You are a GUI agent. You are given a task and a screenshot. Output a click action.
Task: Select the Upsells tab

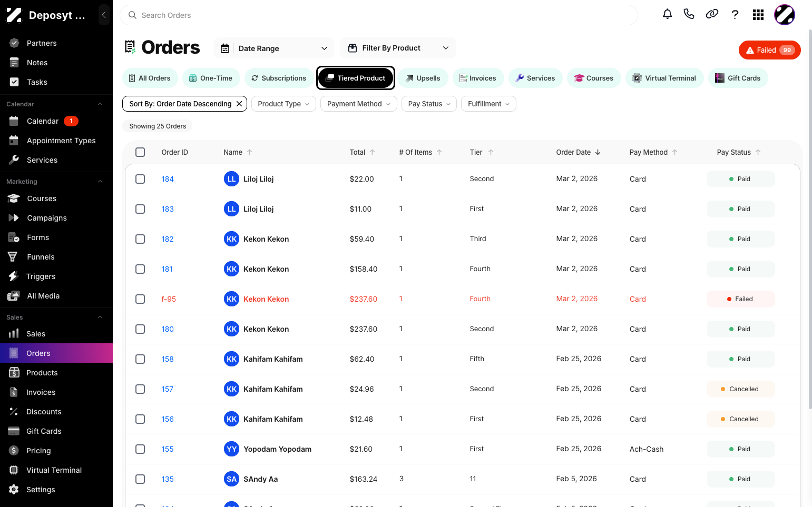tap(423, 78)
